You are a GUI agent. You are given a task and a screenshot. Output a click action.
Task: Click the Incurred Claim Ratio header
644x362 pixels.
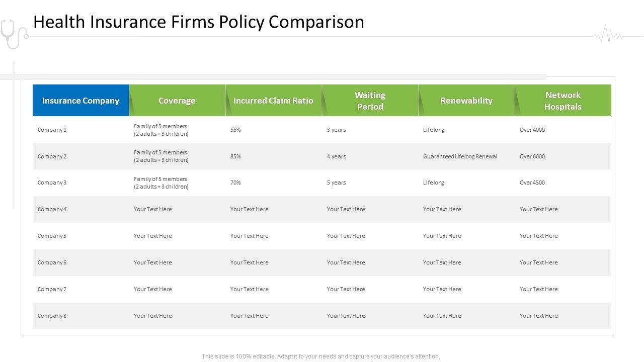pos(273,101)
